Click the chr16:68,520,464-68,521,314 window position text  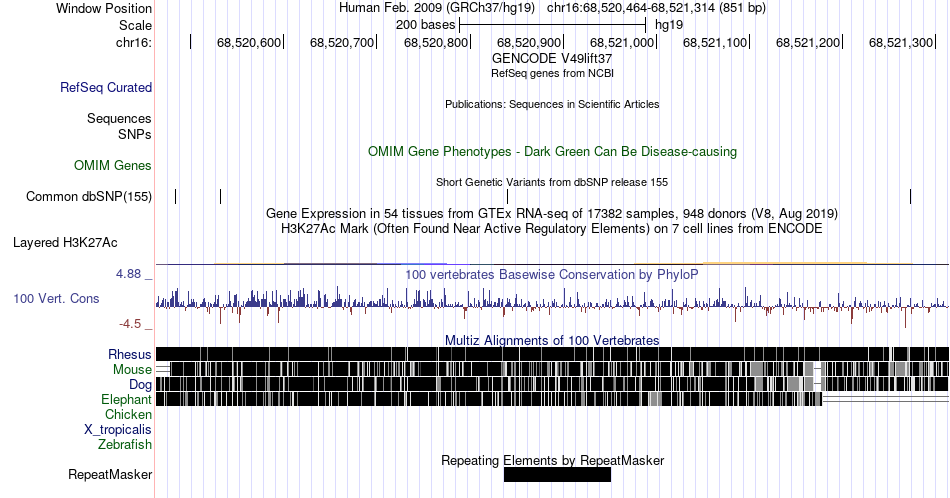[656, 8]
